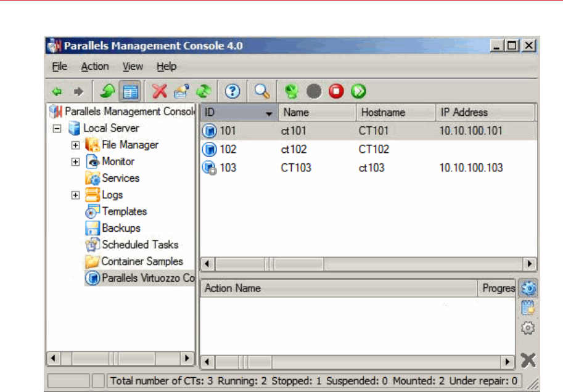Open the properties icon next to red X

(182, 91)
